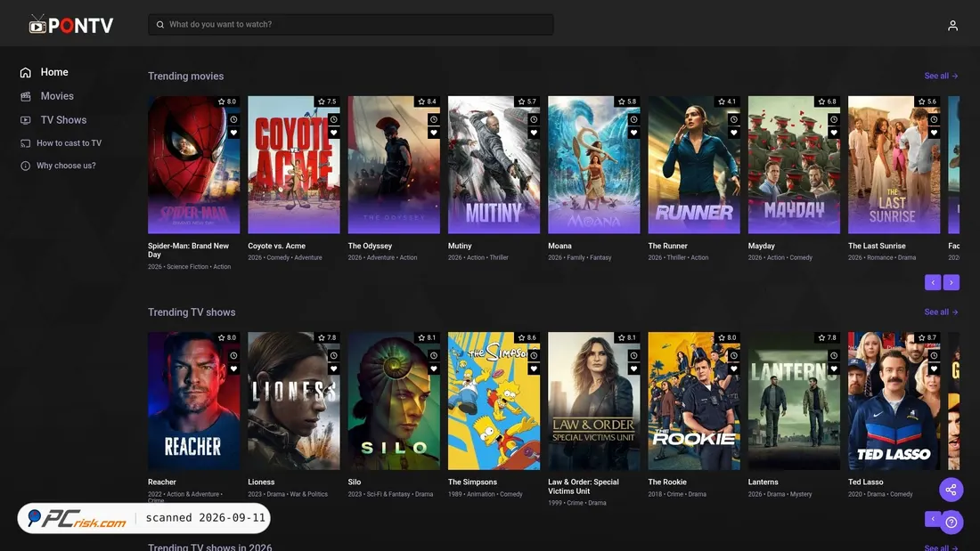This screenshot has height=551, width=980.
Task: Click Silo title text
Action: tap(355, 482)
